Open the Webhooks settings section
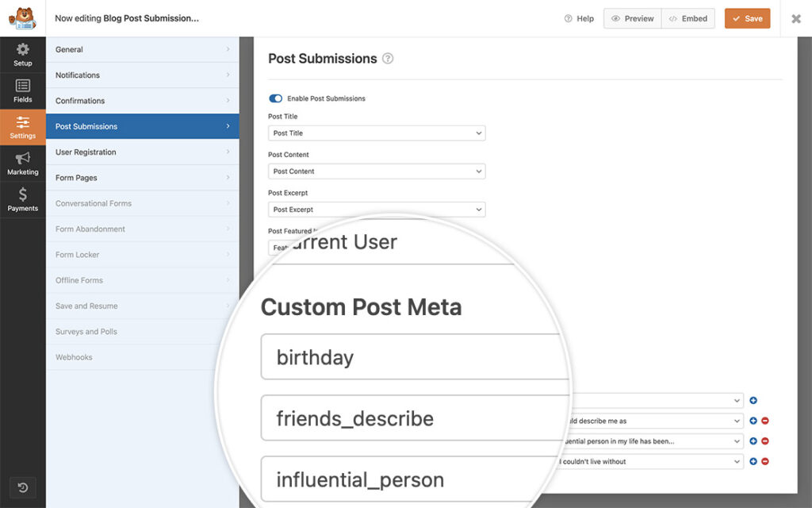 point(143,357)
